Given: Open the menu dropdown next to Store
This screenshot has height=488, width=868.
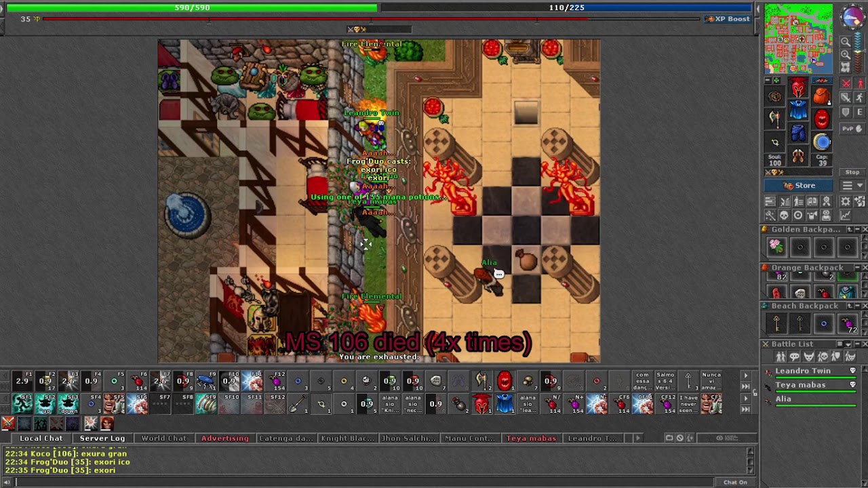Looking at the screenshot, I should (x=852, y=186).
